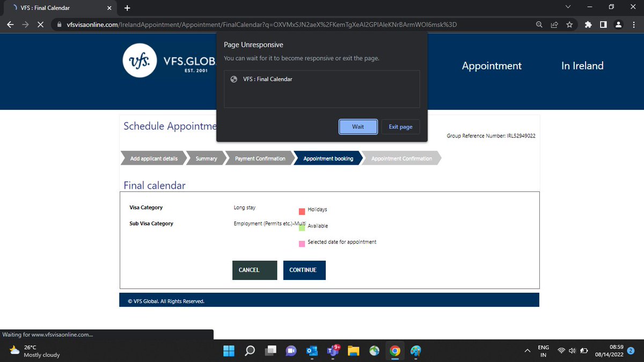Screen dimensions: 644x362
Task: Open the In Ireland menu in the header
Action: point(582,65)
